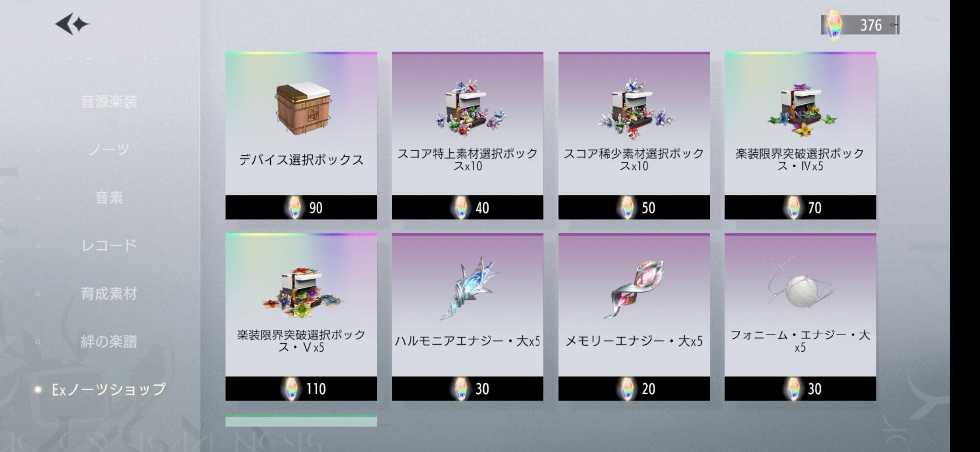
Task: Open the レコード shop category
Action: (x=109, y=245)
